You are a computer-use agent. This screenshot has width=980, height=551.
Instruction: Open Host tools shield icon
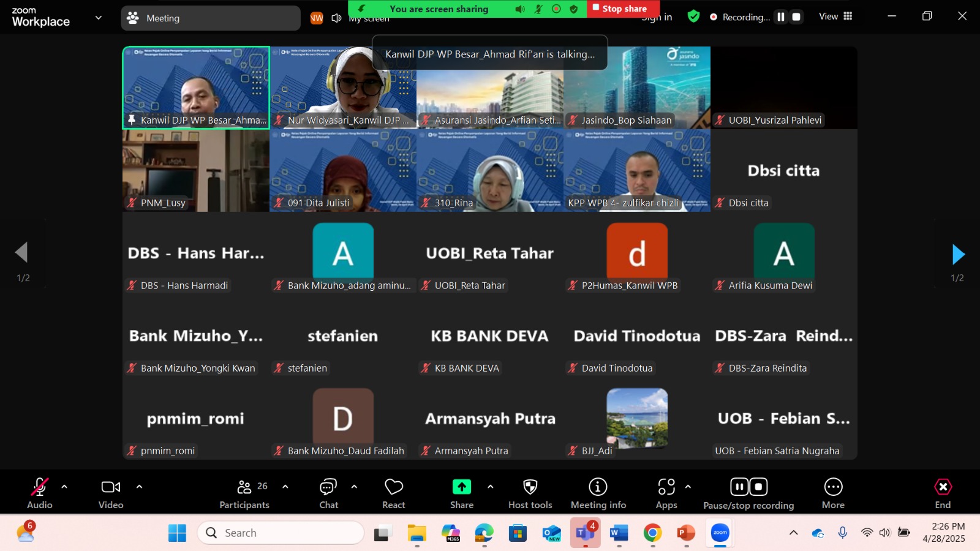tap(530, 493)
